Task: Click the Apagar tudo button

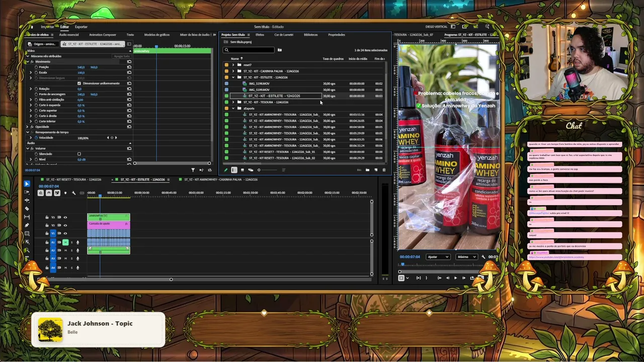Action: point(122,56)
